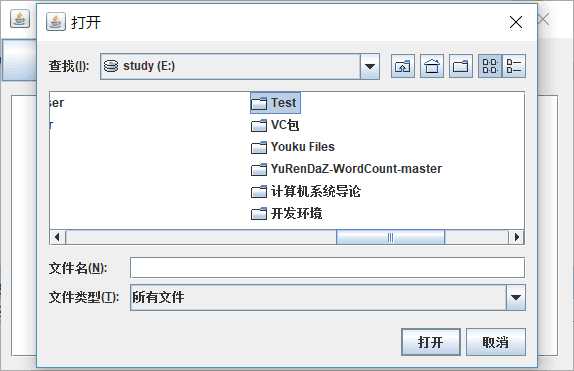The width and height of the screenshot is (574, 371).
Task: Select the study (E:) drive combo box
Action: [x=240, y=67]
